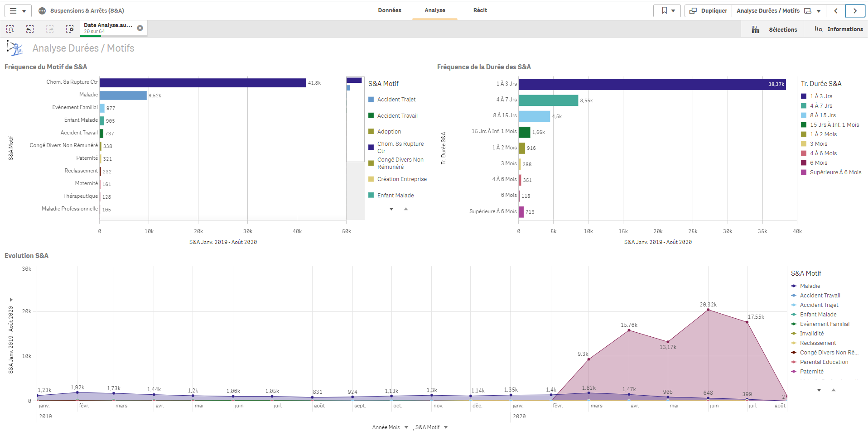The height and width of the screenshot is (440, 868).
Task: Click the Dupliquer button
Action: tap(709, 11)
